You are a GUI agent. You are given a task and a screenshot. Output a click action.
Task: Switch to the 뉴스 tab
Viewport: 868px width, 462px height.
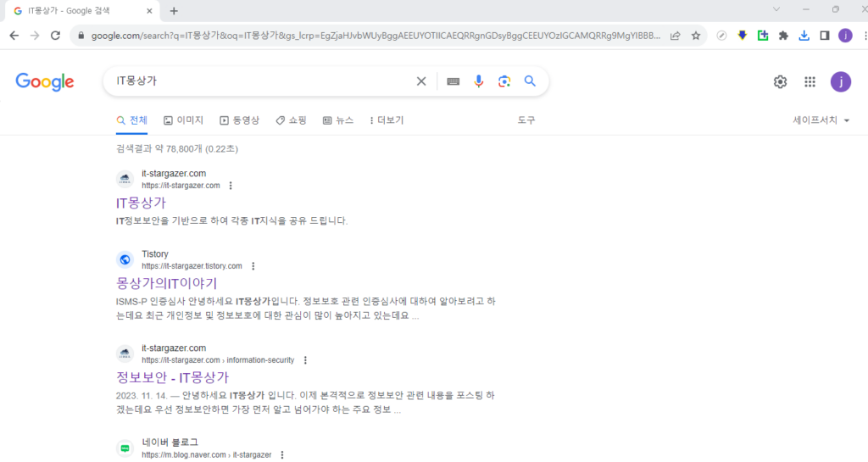[338, 120]
